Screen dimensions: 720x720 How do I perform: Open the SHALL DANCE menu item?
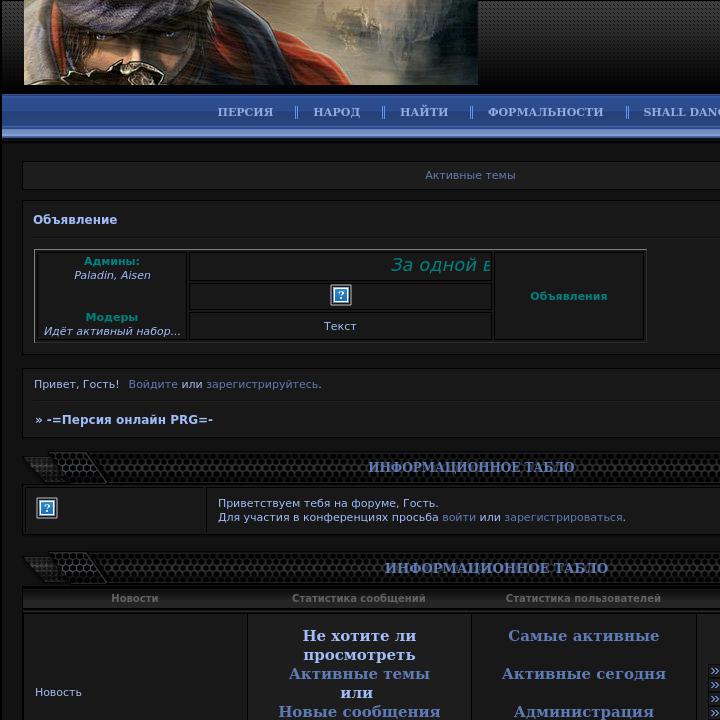(x=681, y=112)
